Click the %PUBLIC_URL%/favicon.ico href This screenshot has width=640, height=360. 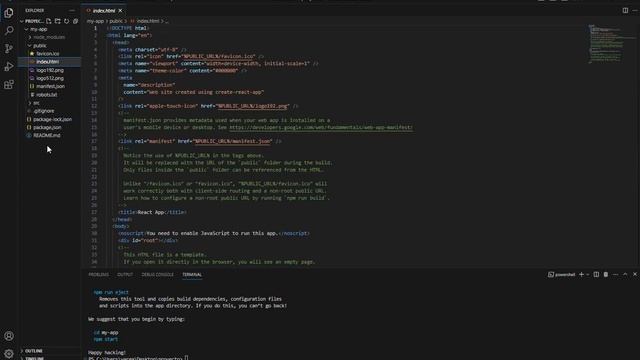coord(218,56)
